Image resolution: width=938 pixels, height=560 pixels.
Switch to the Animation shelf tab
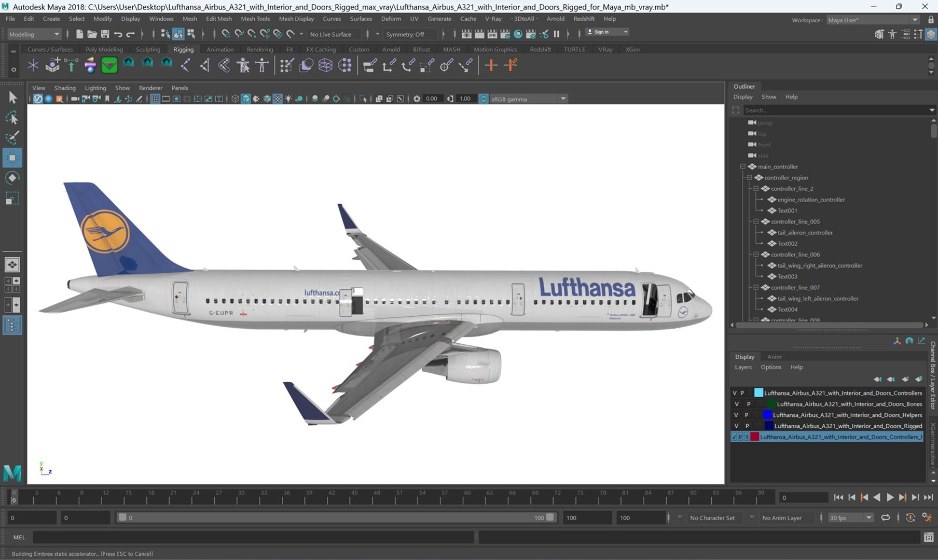coord(220,49)
